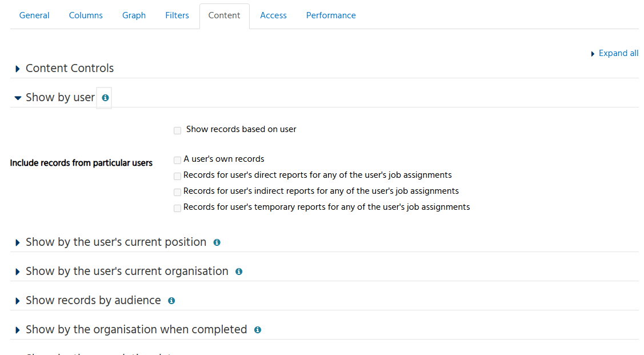Expand Show records by audience section
Viewport: 644px width, 355px height.
(93, 301)
